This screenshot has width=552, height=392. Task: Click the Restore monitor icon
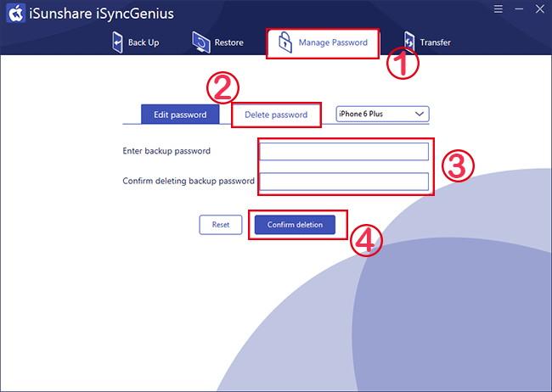coord(201,42)
